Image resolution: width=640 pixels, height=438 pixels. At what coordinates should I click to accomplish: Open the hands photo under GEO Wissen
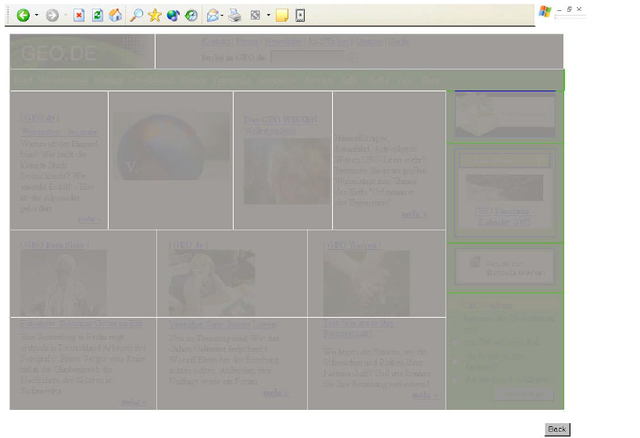point(366,283)
